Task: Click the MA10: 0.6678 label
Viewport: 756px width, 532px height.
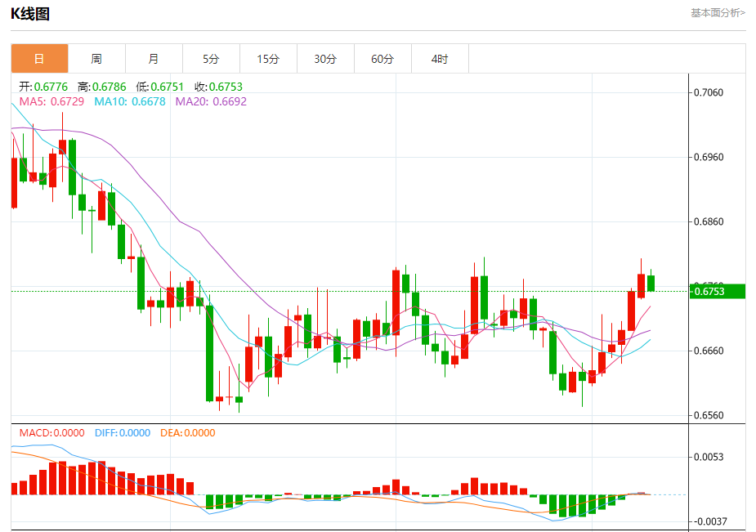Action: coord(130,101)
